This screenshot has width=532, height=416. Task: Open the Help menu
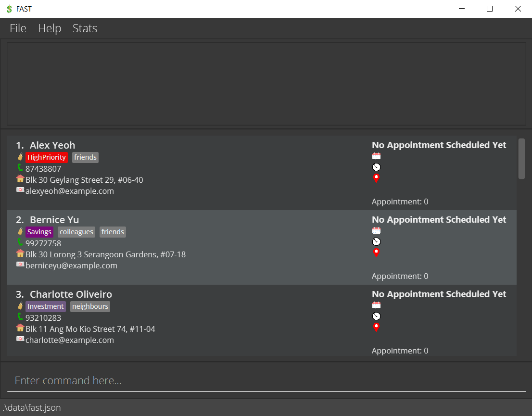[x=50, y=28]
